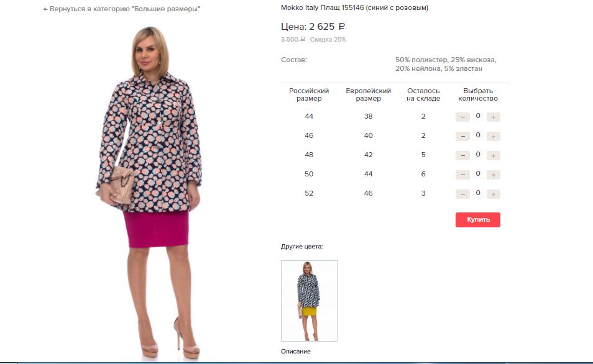This screenshot has height=364, width=593.
Task: Open the Описание section
Action: pos(296,352)
